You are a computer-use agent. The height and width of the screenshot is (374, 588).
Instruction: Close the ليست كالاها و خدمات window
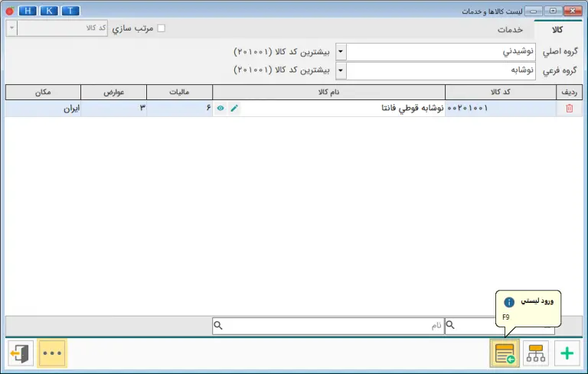tap(573, 11)
